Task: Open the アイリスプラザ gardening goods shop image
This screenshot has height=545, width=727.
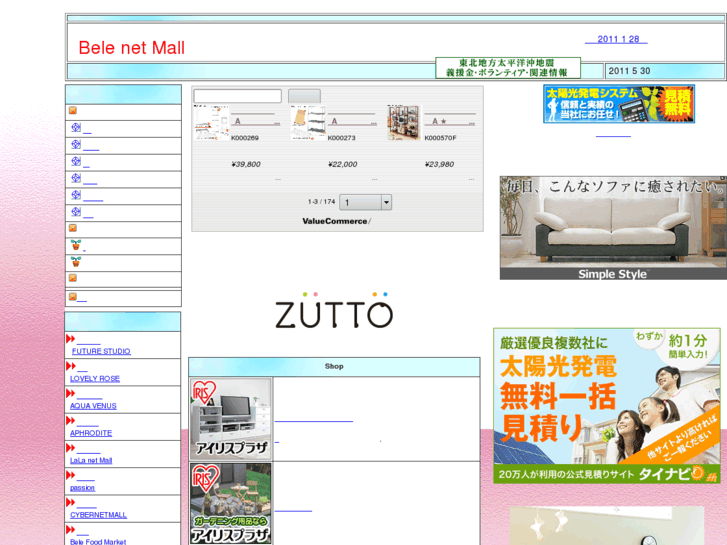Action: coord(230,504)
